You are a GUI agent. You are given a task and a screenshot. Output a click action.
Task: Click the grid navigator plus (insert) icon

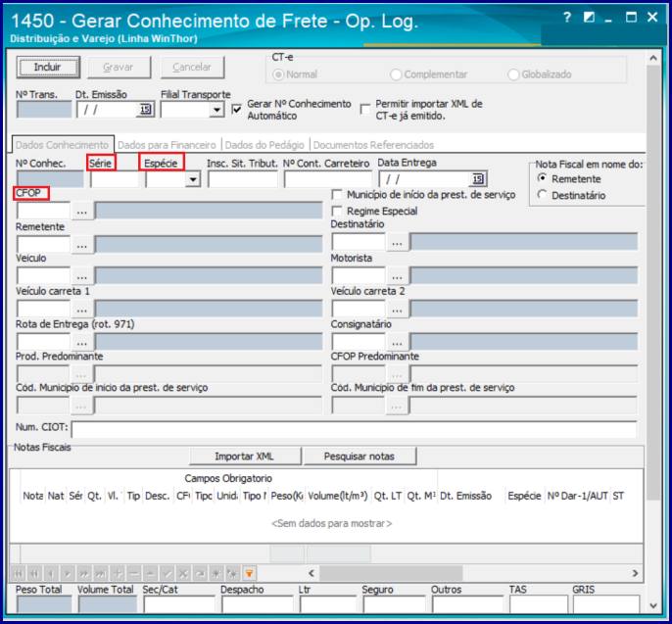(x=118, y=573)
